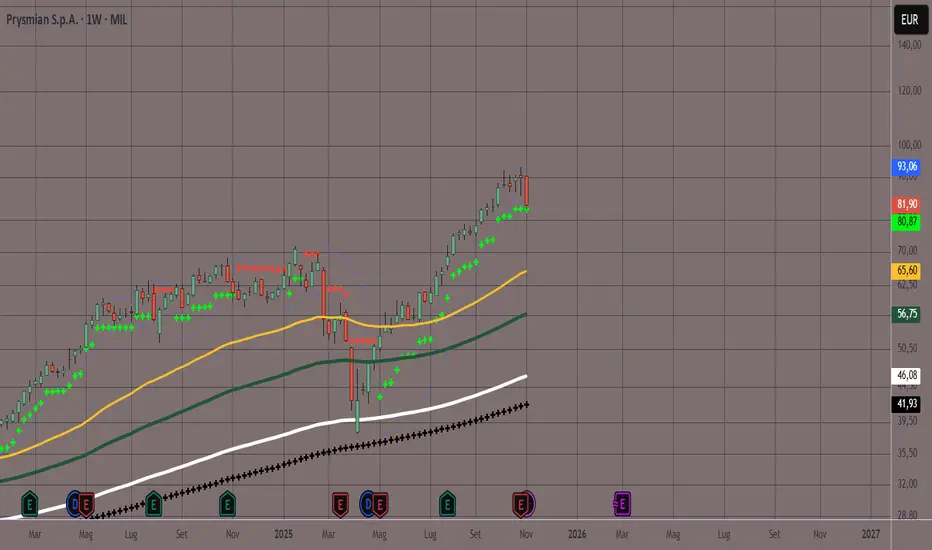Open green earnings E marker near Mar 2024
The image size is (932, 550).
pos(29,504)
